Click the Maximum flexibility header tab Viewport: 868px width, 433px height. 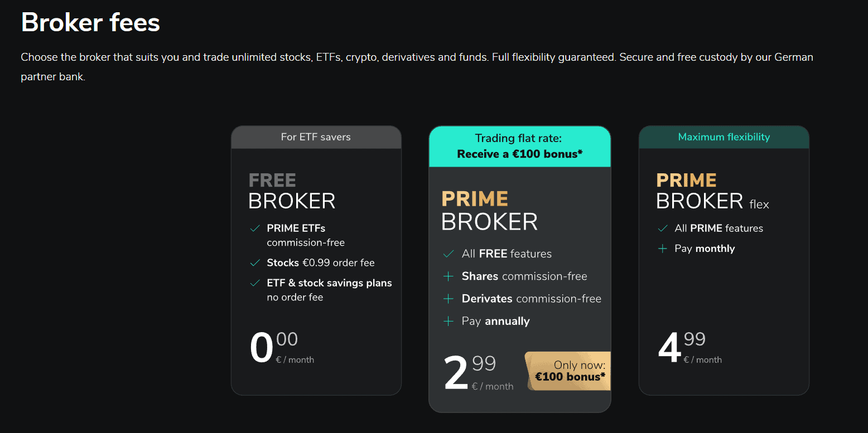[724, 137]
